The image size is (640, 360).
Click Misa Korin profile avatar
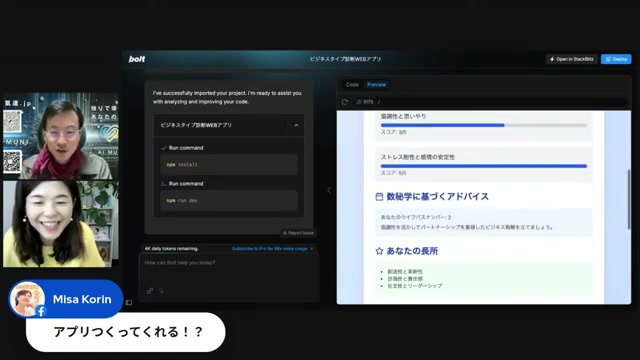coord(27,299)
